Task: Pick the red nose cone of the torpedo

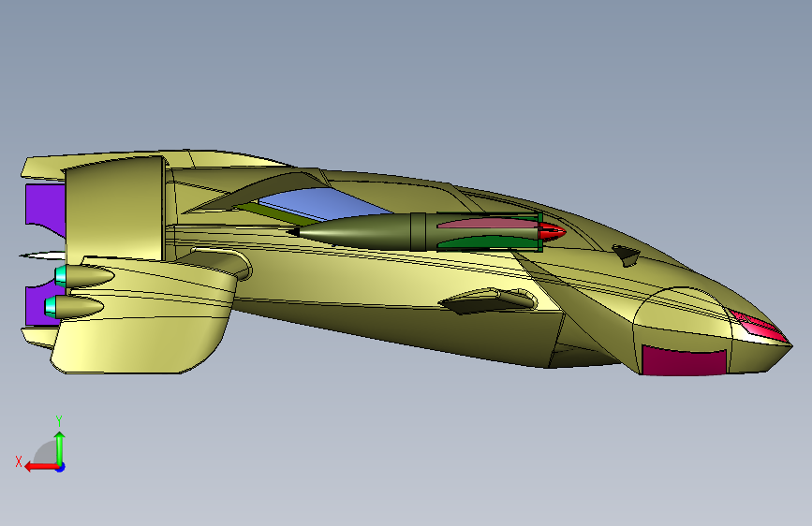Action: pos(552,231)
